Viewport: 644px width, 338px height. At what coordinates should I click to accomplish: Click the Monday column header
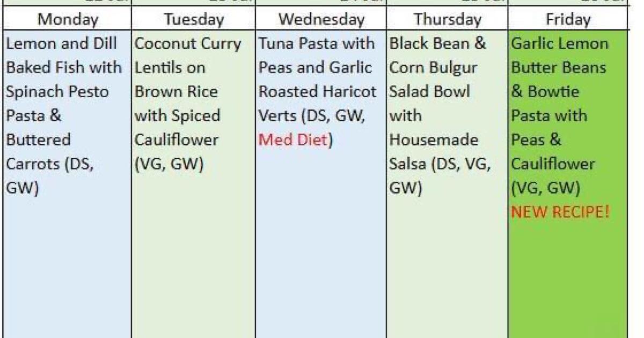[69, 20]
